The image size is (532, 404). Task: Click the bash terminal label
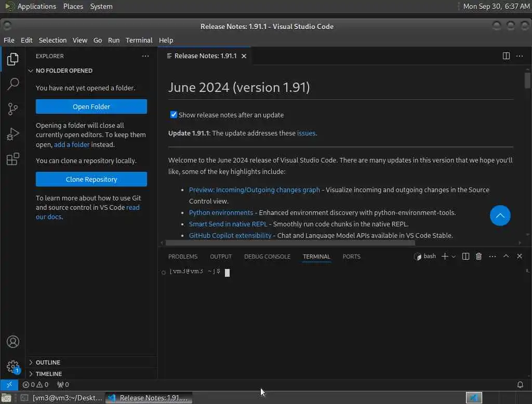pyautogui.click(x=425, y=257)
